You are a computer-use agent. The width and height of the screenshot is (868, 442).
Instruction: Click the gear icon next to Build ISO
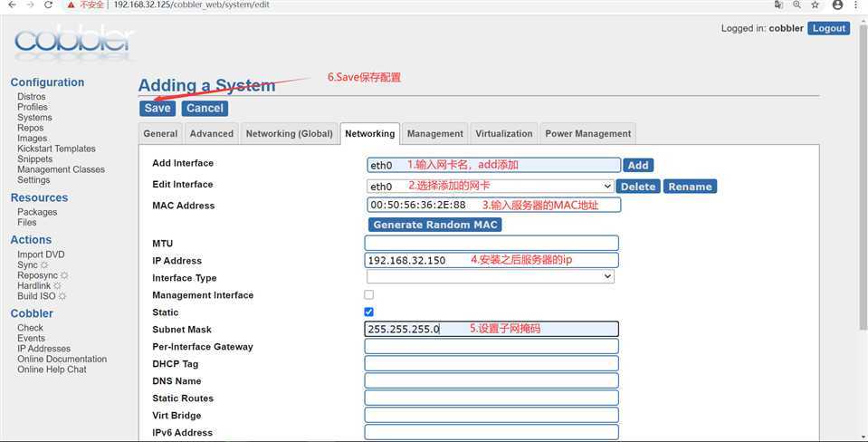62,296
